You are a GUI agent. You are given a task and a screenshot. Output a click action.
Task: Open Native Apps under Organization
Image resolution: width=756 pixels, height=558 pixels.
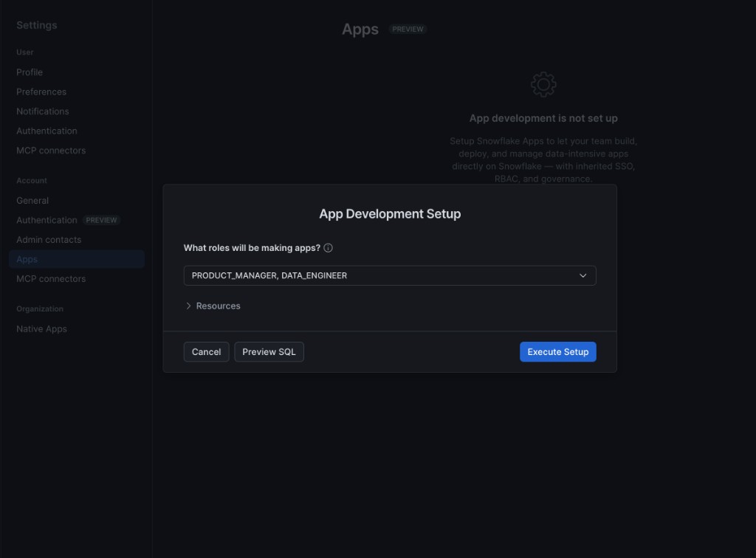[41, 328]
